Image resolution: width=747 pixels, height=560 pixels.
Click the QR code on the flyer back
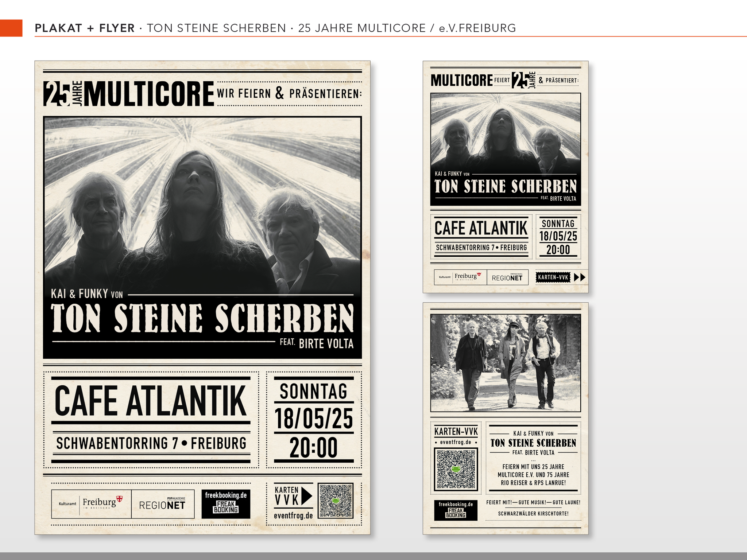(x=456, y=469)
